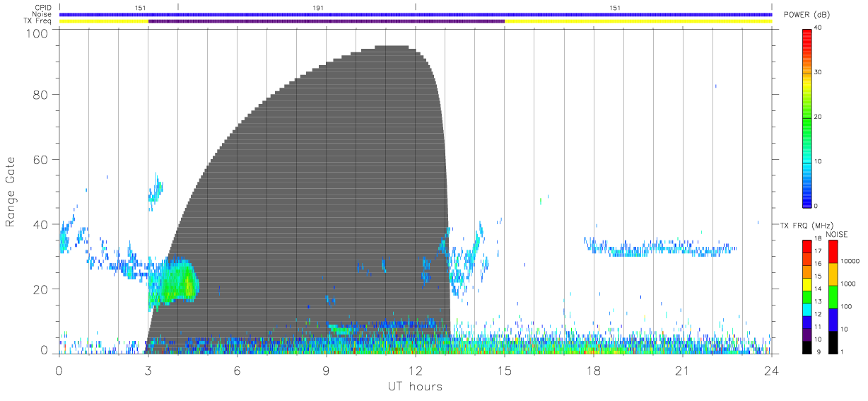Click the POWER (dB) color bar
Viewport: 868px width, 401px height.
807,118
